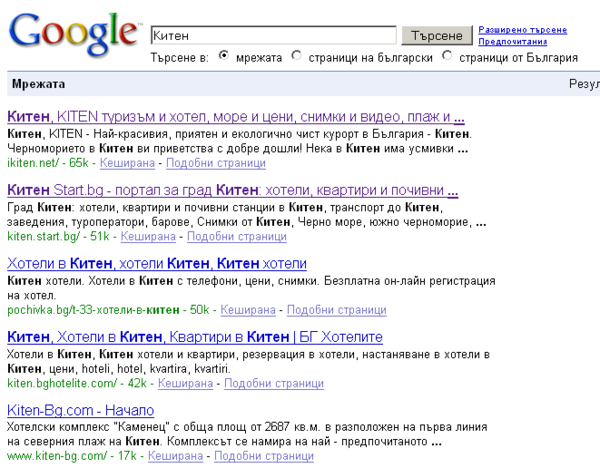The image size is (600, 468).
Task: Select страници от България radio button
Action: [447, 56]
